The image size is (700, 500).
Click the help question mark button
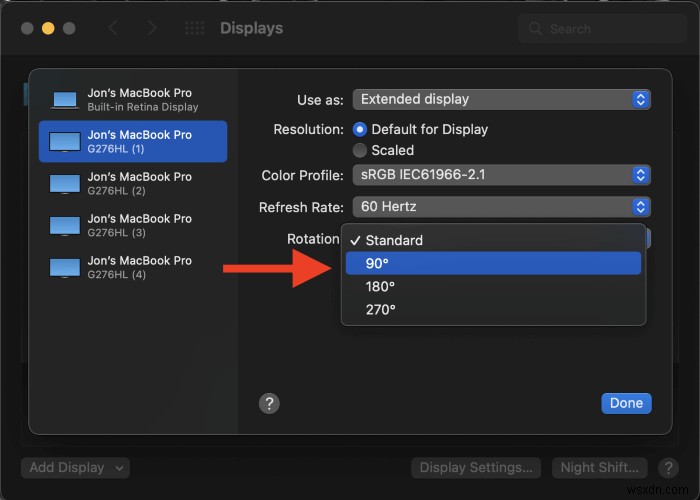[x=269, y=403]
